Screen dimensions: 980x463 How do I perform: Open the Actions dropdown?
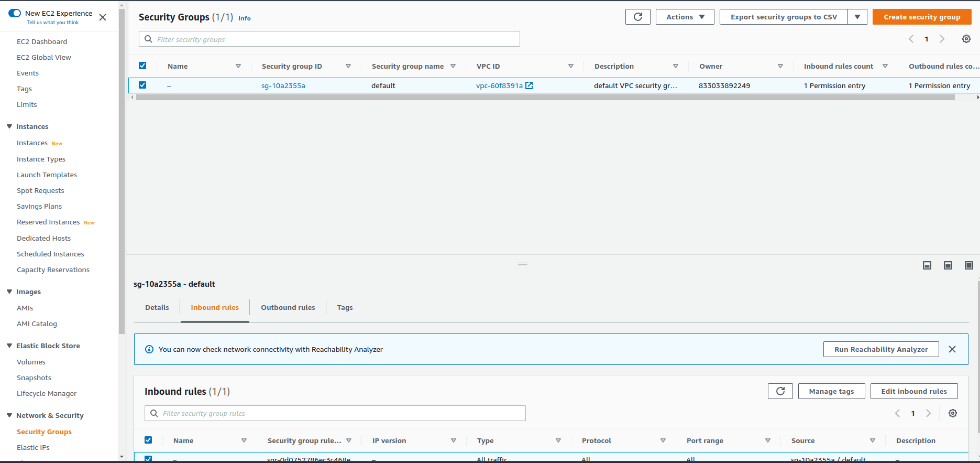click(685, 17)
